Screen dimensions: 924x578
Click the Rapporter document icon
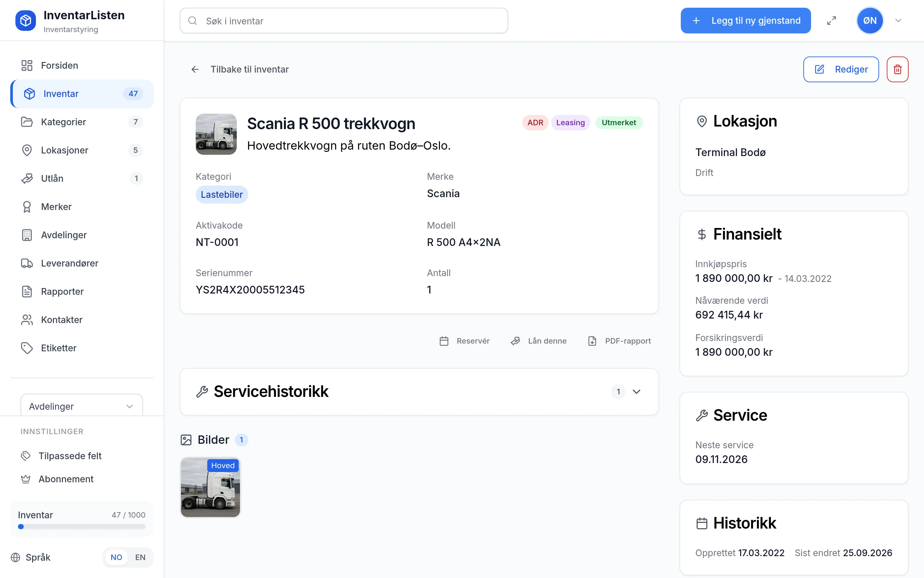(27, 292)
